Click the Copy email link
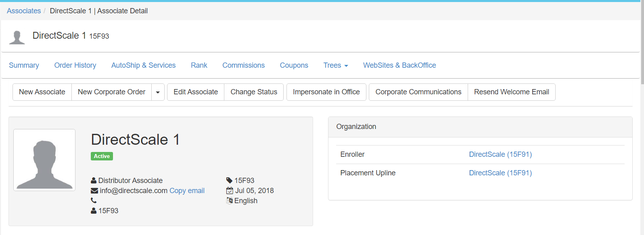Screen dimensions: 644x235 tap(187, 191)
